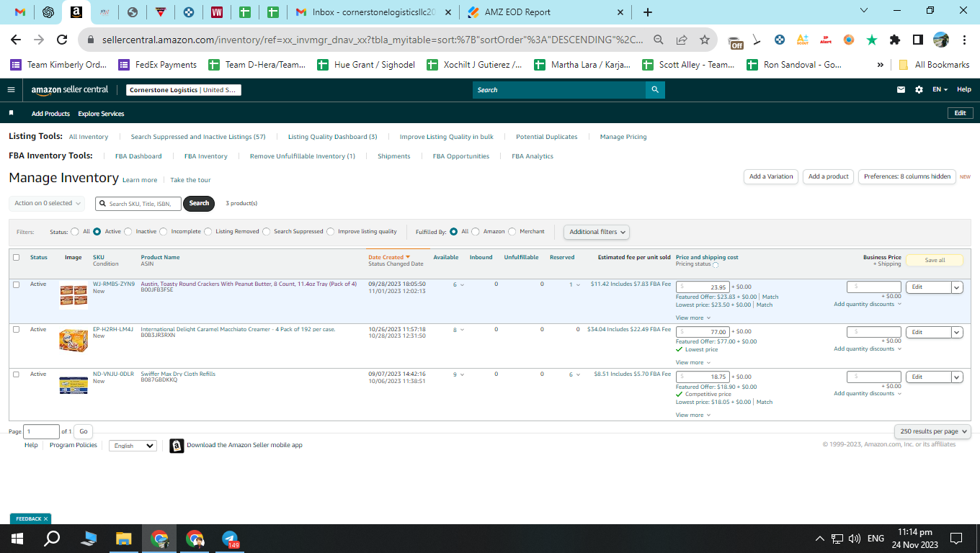Click the Amazon Seller Central logo

click(x=69, y=90)
